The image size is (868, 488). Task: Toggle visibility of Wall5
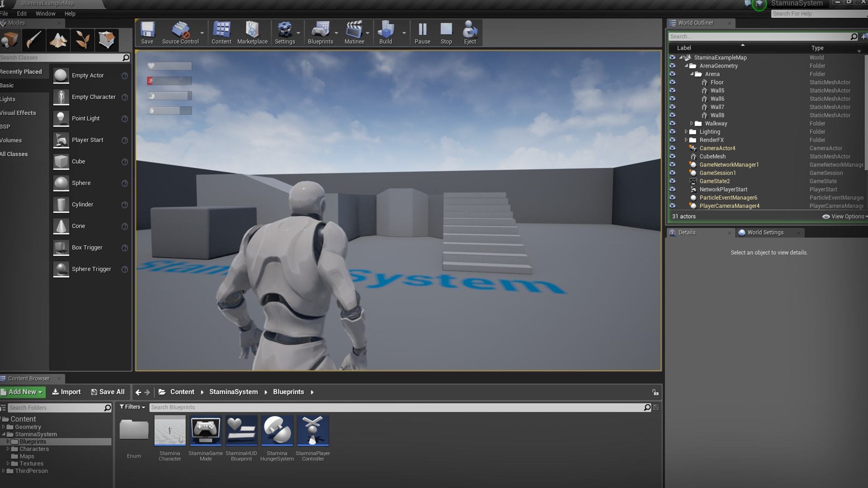[673, 90]
